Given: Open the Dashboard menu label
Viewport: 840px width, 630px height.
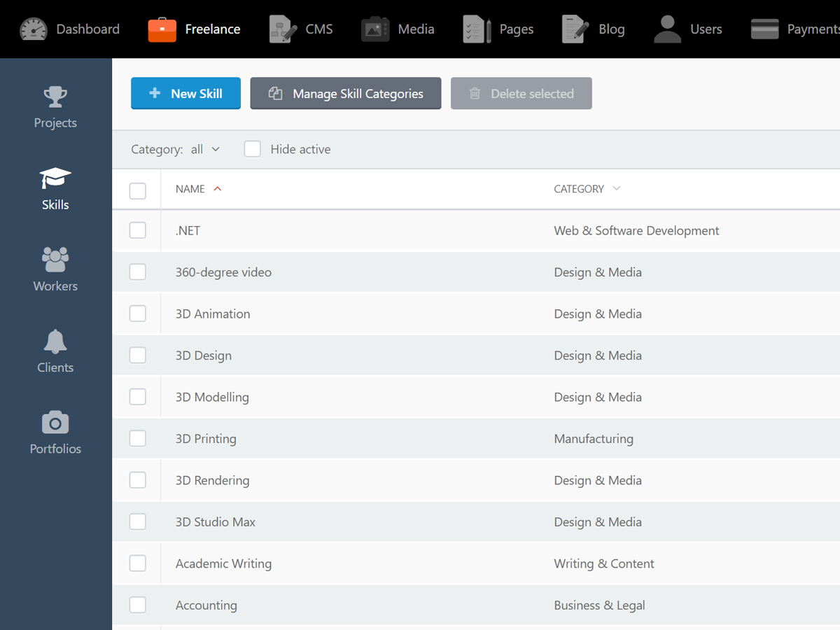Looking at the screenshot, I should tap(88, 29).
